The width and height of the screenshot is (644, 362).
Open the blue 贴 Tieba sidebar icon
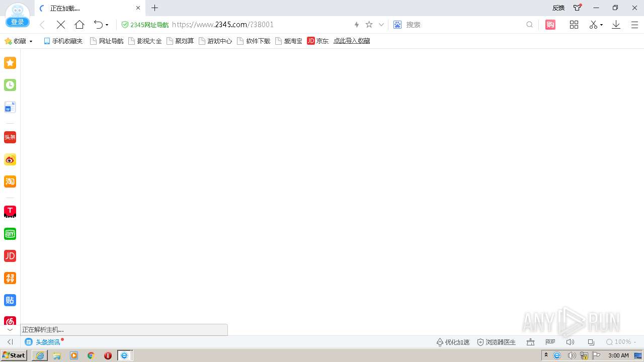(10, 300)
